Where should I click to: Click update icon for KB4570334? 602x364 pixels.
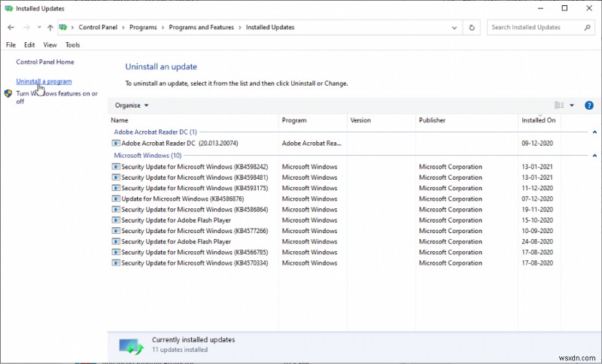[116, 263]
